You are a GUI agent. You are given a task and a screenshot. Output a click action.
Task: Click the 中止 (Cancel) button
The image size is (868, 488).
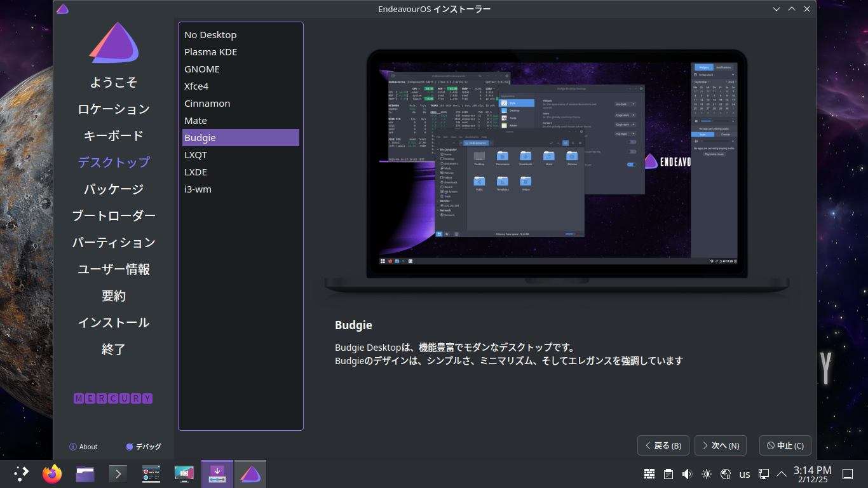click(x=785, y=445)
